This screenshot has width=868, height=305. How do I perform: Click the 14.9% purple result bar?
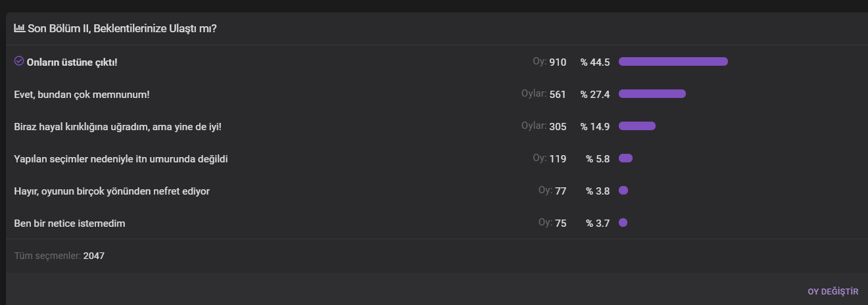click(637, 126)
